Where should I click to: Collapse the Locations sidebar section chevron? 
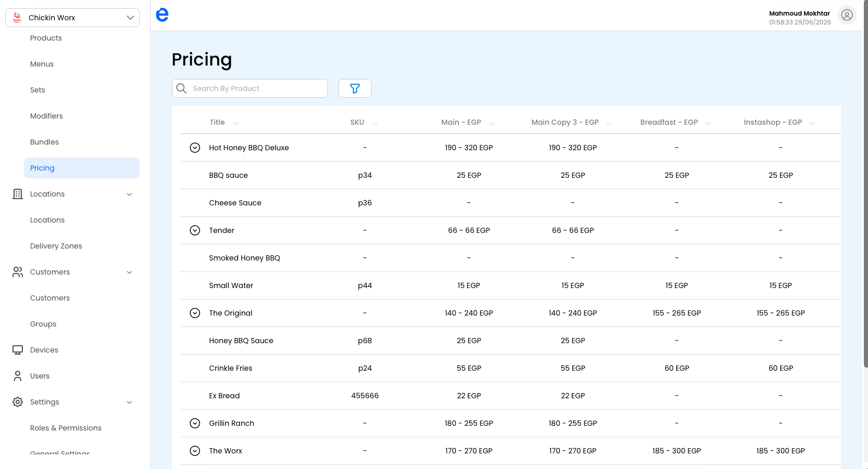129,194
